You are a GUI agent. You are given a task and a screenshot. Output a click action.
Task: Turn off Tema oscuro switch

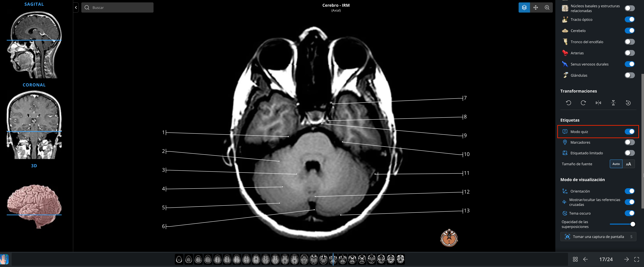coord(630,213)
